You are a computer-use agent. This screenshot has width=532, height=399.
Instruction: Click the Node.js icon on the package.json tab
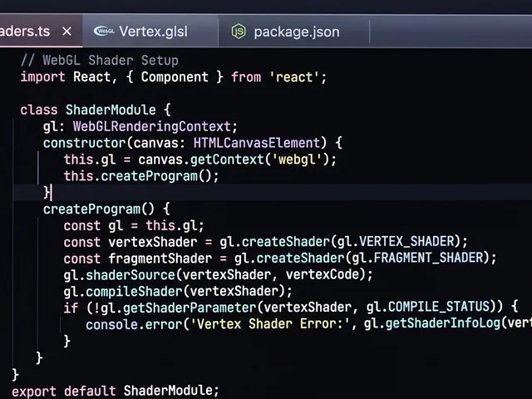239,32
